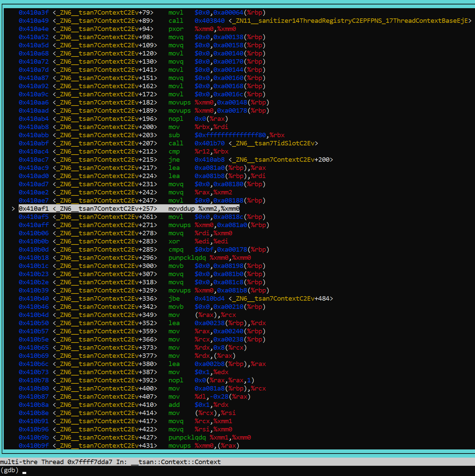Click the address 0x410a72

click(34, 62)
